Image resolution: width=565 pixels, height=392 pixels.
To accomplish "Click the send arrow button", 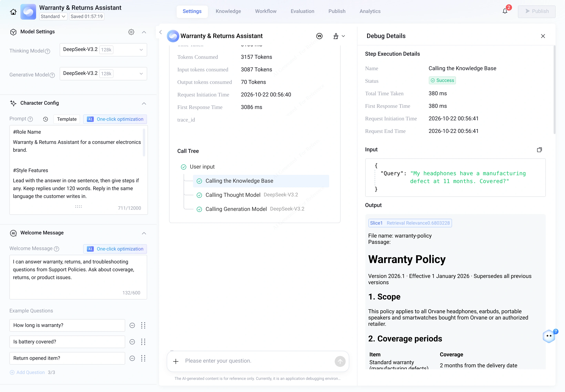I will point(340,361).
